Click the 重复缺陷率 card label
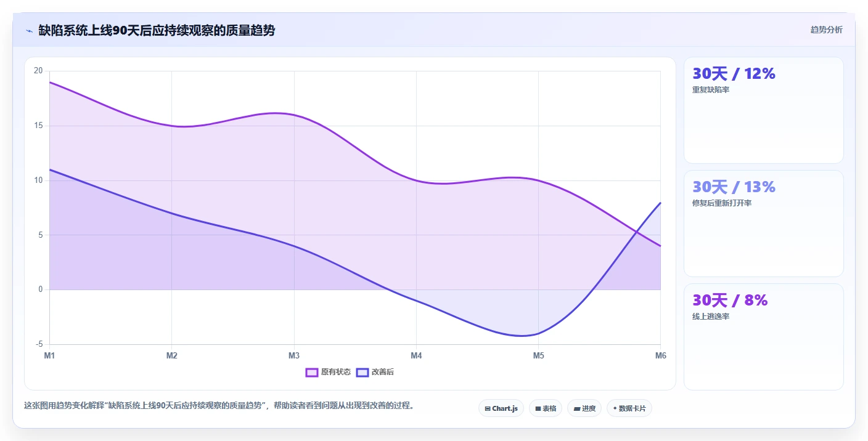 click(x=711, y=90)
